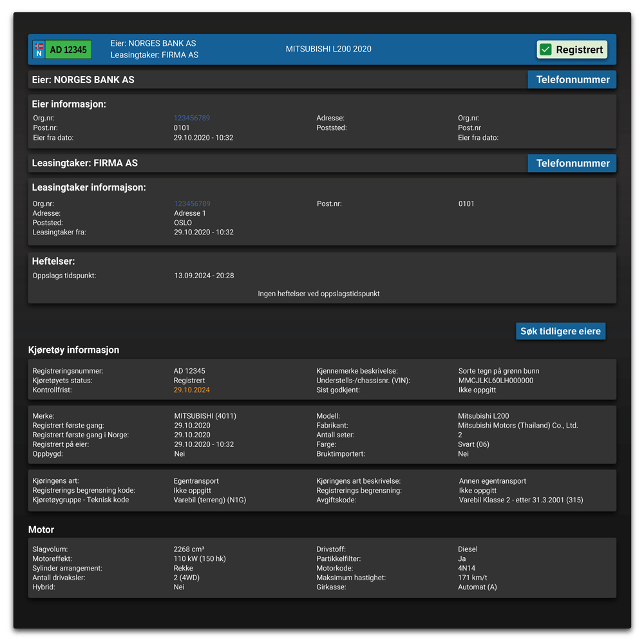Select the 'Adresse 1' address value
Image resolution: width=644 pixels, height=644 pixels.
click(190, 213)
